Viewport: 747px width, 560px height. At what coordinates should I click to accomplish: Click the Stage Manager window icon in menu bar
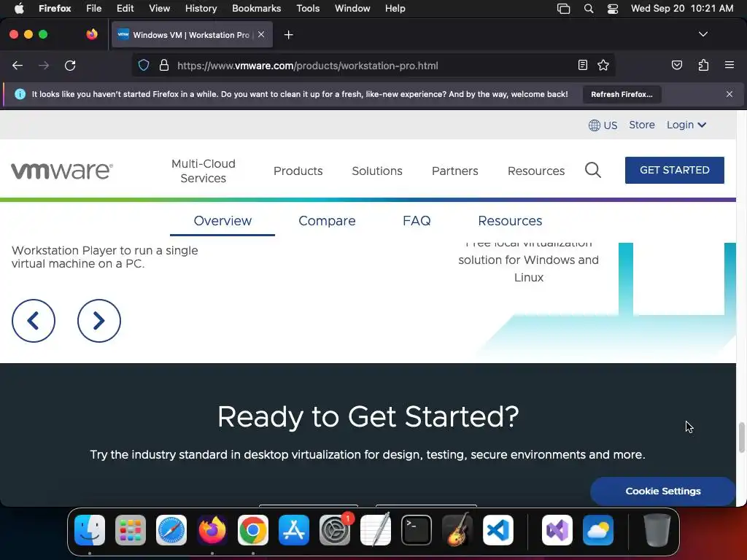tap(564, 8)
